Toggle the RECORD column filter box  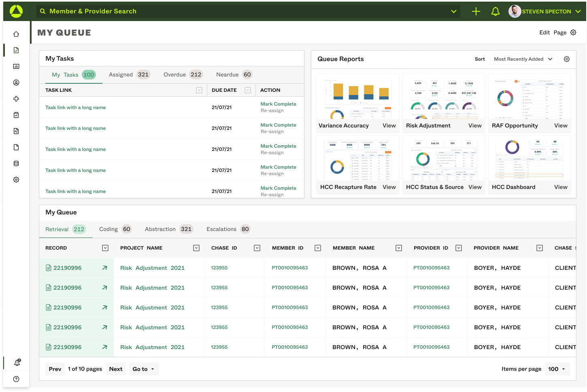(105, 248)
